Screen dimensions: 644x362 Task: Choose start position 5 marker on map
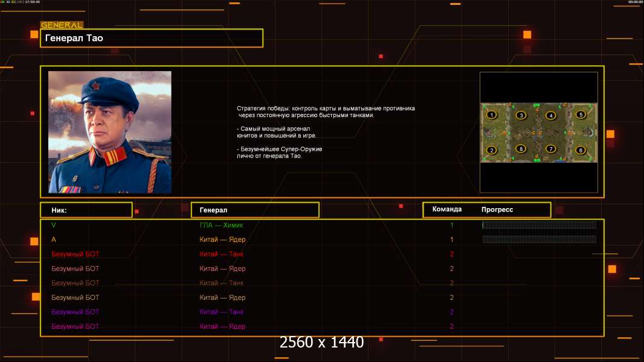581,115
